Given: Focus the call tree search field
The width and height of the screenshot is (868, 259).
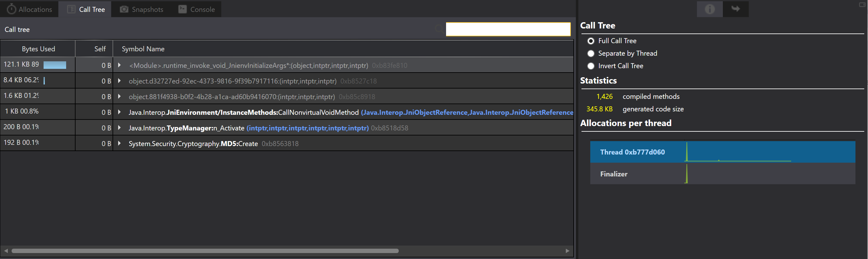Looking at the screenshot, I should click(508, 29).
